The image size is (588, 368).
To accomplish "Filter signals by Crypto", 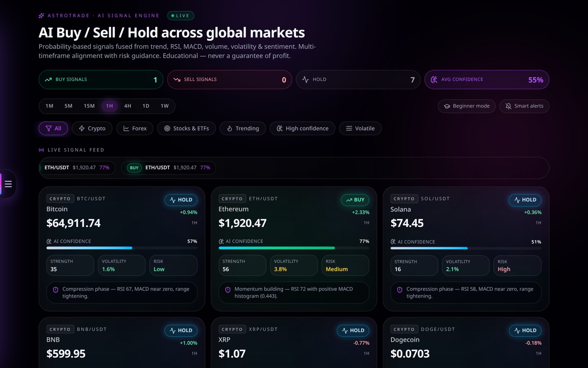I will coord(92,128).
